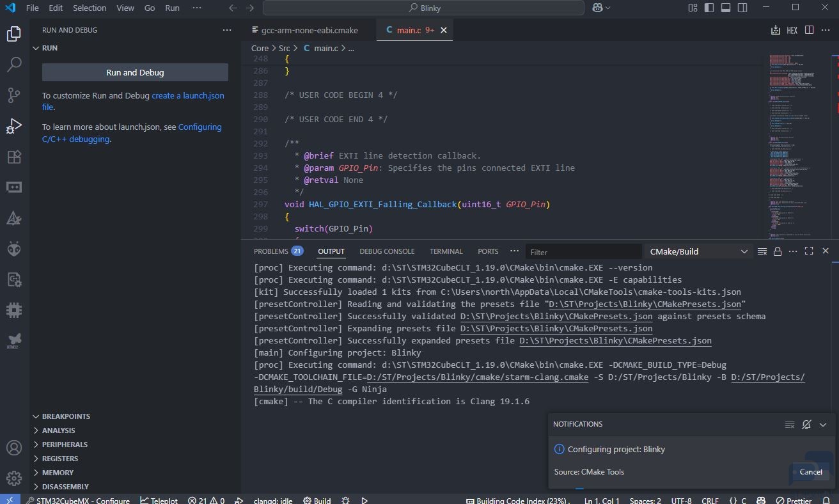Image resolution: width=839 pixels, height=504 pixels.
Task: Open the Selection menu
Action: pyautogui.click(x=89, y=8)
